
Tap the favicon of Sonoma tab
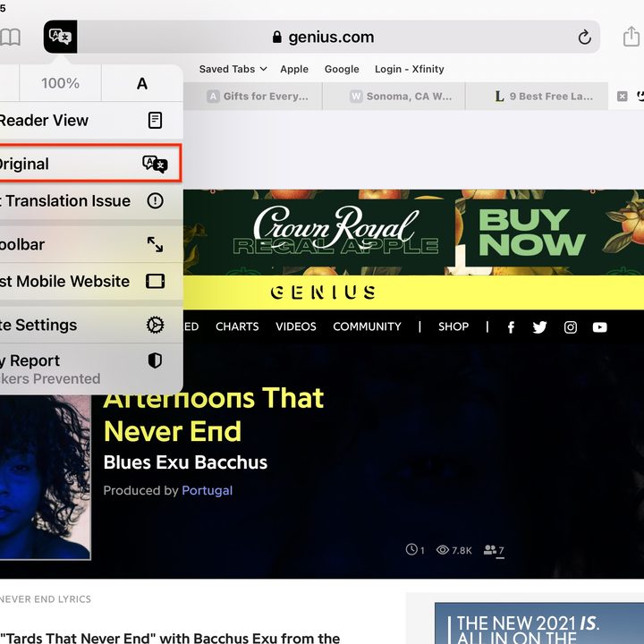click(356, 96)
